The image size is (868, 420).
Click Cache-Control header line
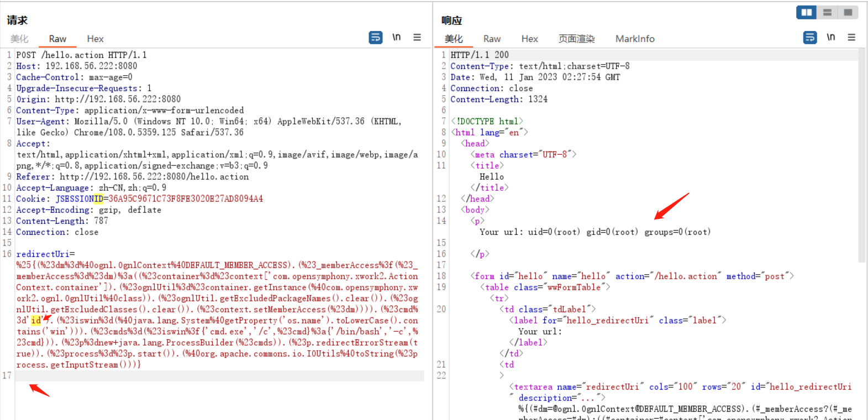(x=74, y=77)
